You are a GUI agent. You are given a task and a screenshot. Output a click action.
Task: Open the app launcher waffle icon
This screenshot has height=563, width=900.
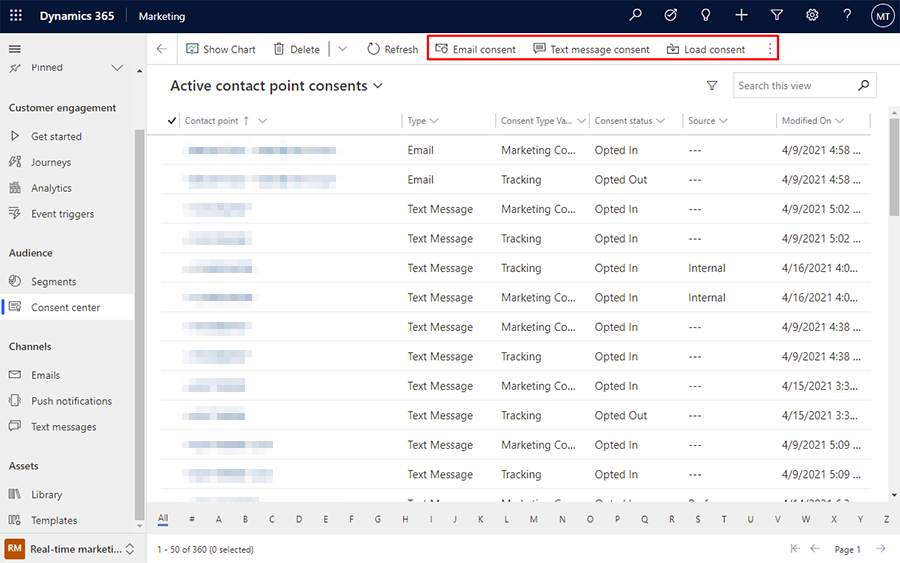(x=16, y=15)
